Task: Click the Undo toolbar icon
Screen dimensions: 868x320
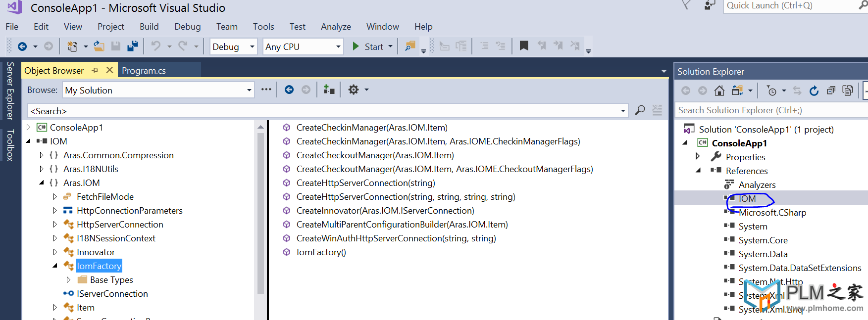Action: coord(155,46)
